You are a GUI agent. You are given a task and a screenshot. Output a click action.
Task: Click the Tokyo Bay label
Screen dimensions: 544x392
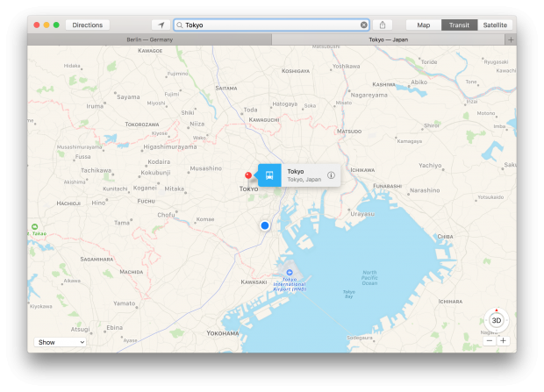(349, 294)
